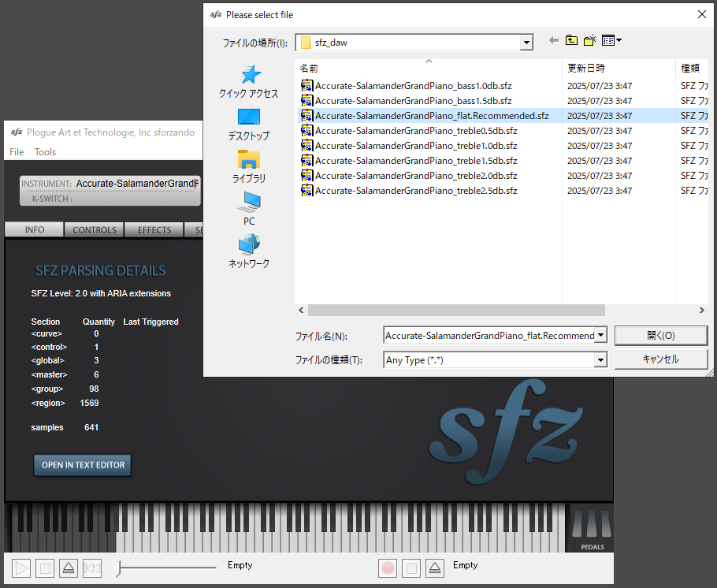Click icon of bass1.5db.sfz file

(306, 101)
